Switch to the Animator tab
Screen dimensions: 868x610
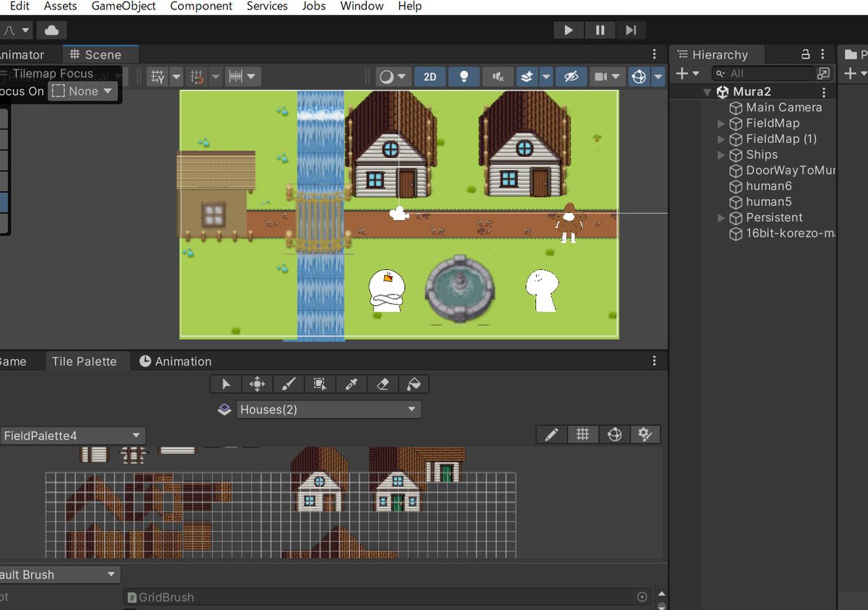click(22, 55)
